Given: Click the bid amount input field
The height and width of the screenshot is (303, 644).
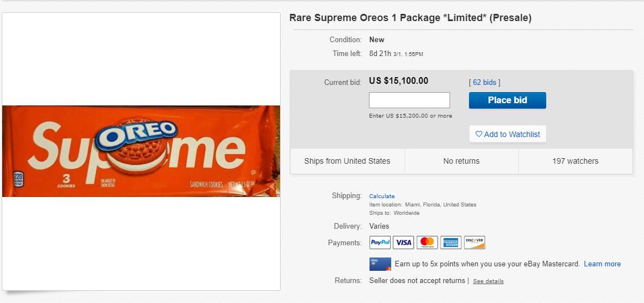Looking at the screenshot, I should click(410, 100).
